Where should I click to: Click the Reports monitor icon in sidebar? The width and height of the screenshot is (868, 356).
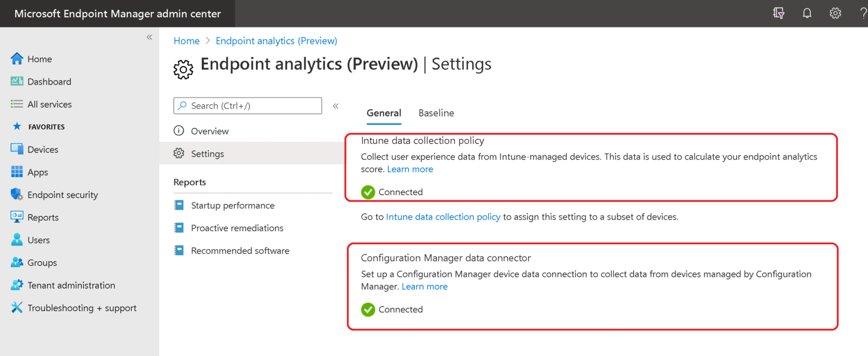17,217
